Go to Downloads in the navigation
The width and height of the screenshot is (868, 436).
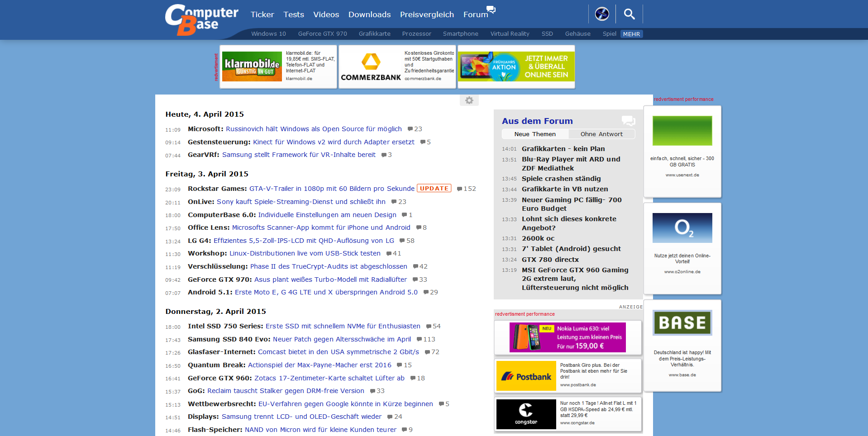pos(369,14)
